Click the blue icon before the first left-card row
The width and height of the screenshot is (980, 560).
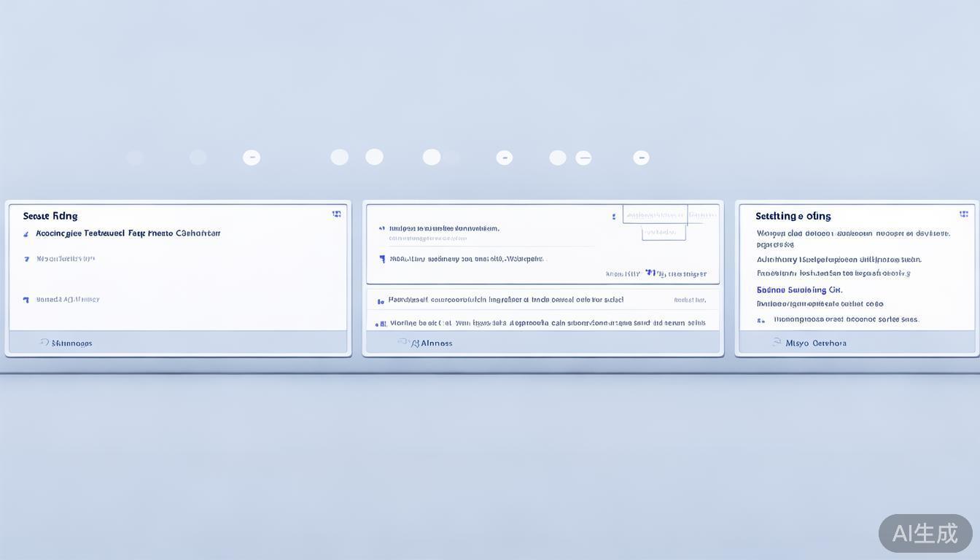26,234
